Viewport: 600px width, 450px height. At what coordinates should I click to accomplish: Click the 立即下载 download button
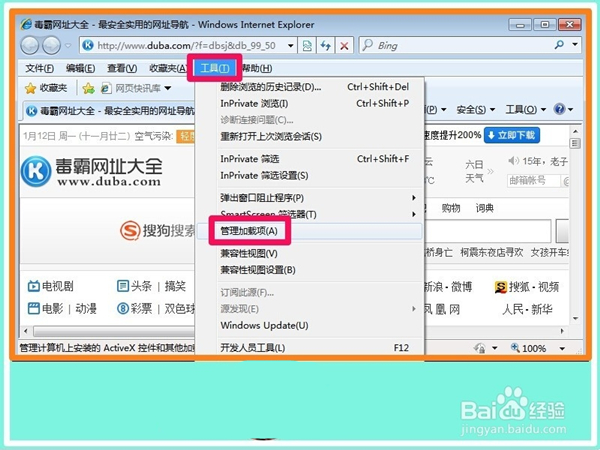pyautogui.click(x=512, y=135)
